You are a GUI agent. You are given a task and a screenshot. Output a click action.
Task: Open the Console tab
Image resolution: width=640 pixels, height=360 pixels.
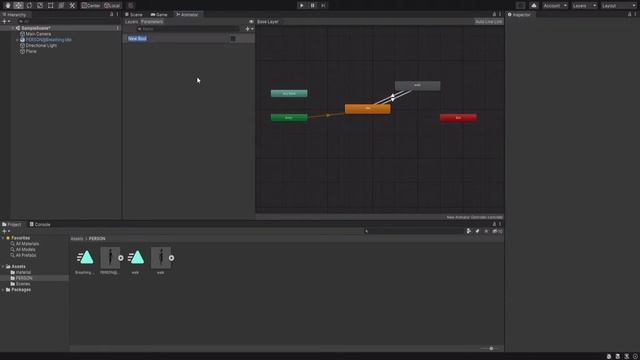40,224
